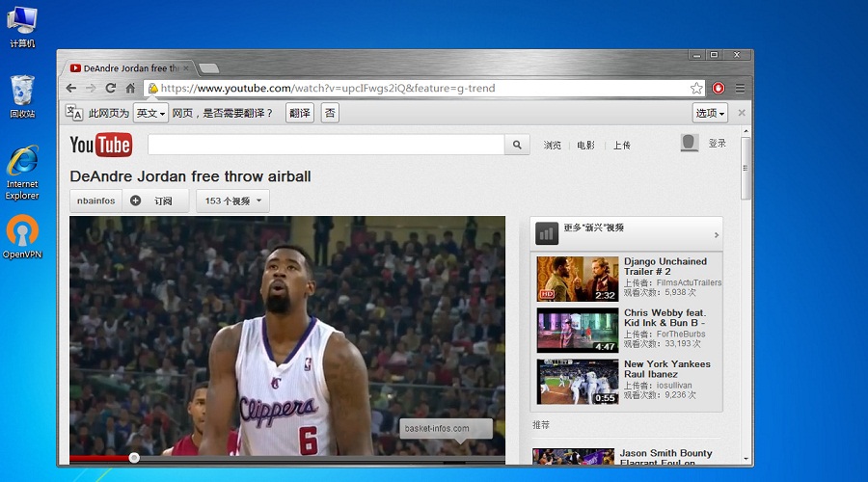Click the bar chart icon for trending videos
The image size is (868, 482).
pyautogui.click(x=547, y=234)
